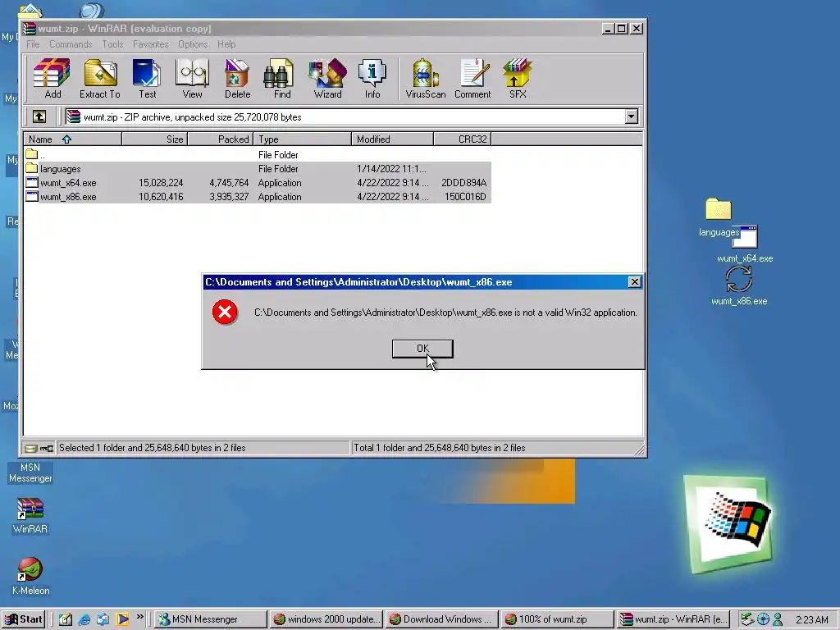Click the 150C016D CRC32 value

[465, 197]
